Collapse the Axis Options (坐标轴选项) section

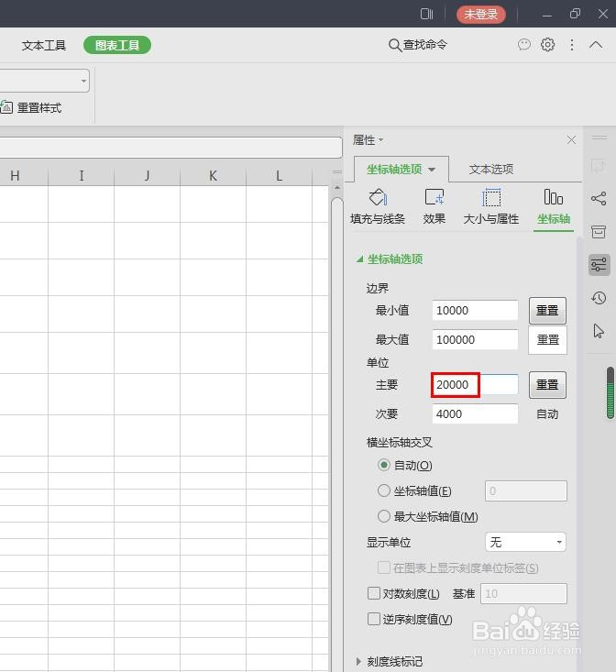360,259
